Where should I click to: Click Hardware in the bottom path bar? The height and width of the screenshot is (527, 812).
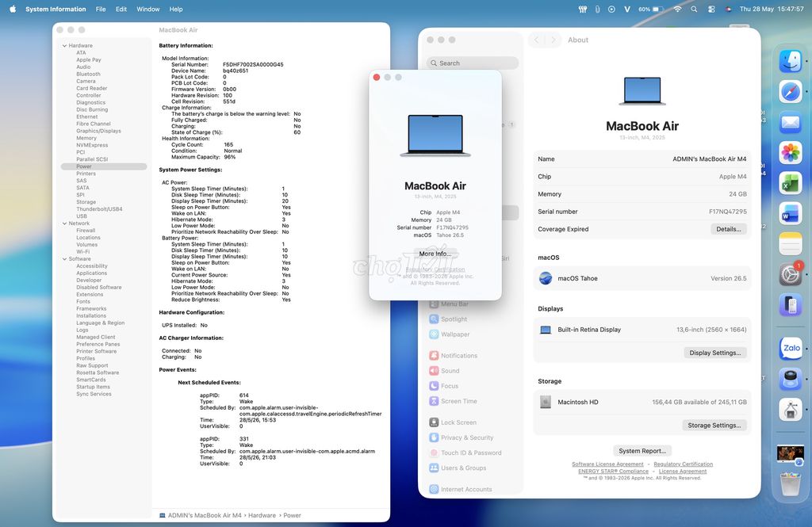[262, 516]
